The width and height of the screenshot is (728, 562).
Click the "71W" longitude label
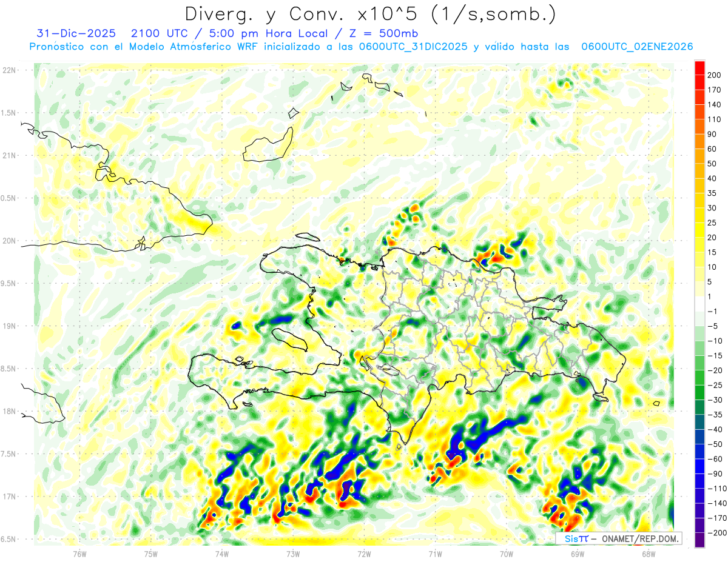click(435, 553)
